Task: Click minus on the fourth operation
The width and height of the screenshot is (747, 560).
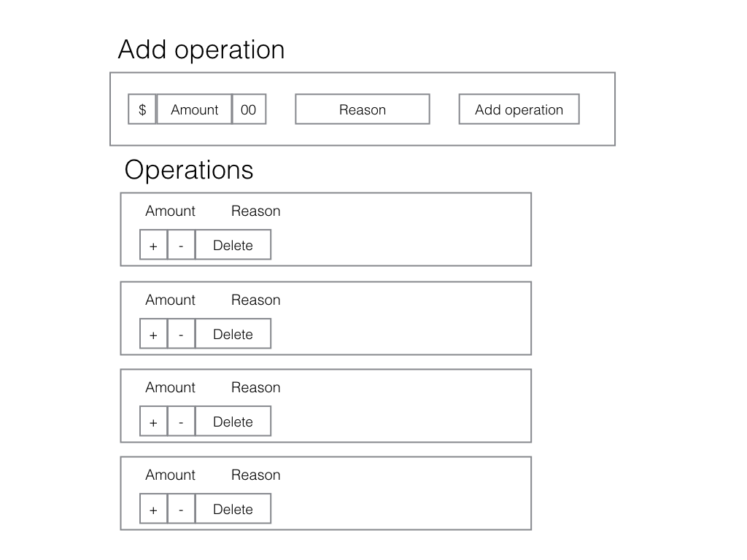Action: coord(181,508)
